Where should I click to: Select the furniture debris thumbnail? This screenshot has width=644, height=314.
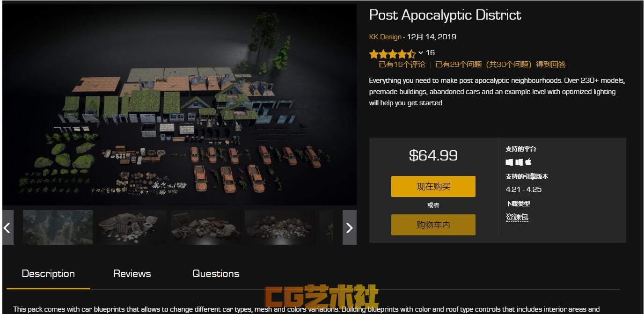[206, 227]
